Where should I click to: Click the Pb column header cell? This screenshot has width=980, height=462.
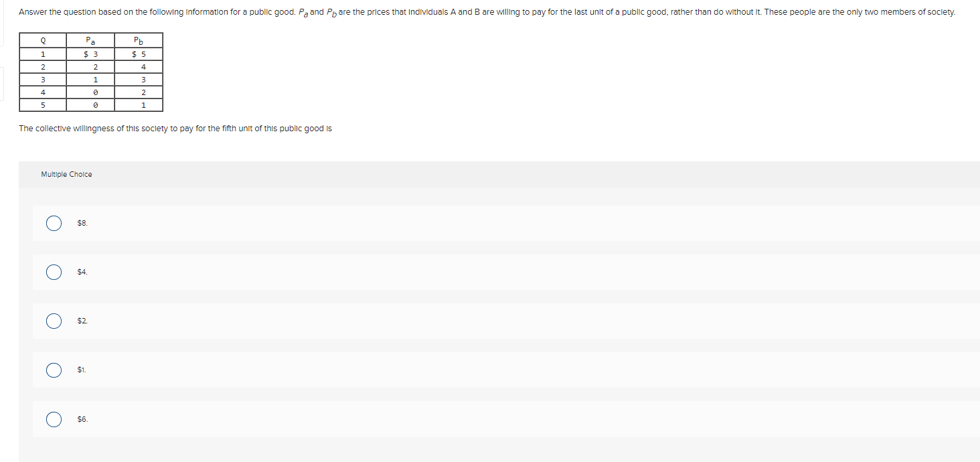139,40
